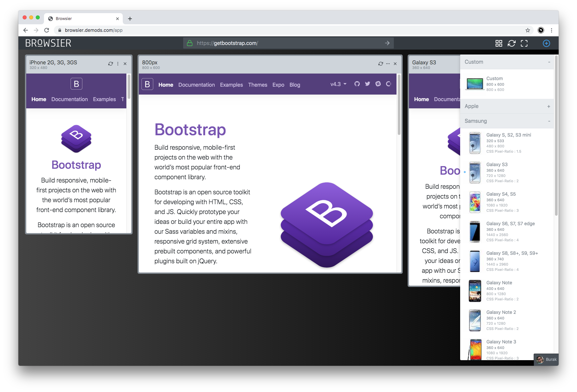Image resolution: width=577 pixels, height=392 pixels.
Task: Refresh all screens with the sync icon
Action: click(511, 43)
